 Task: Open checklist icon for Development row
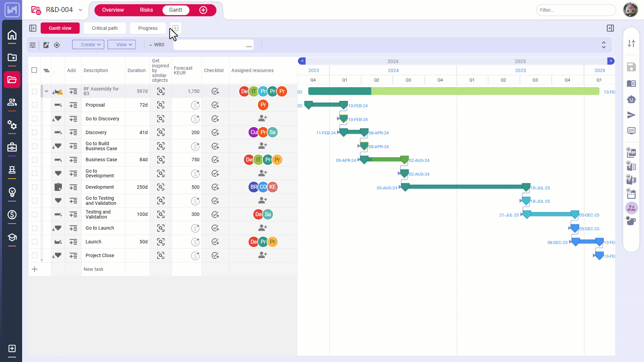(215, 187)
